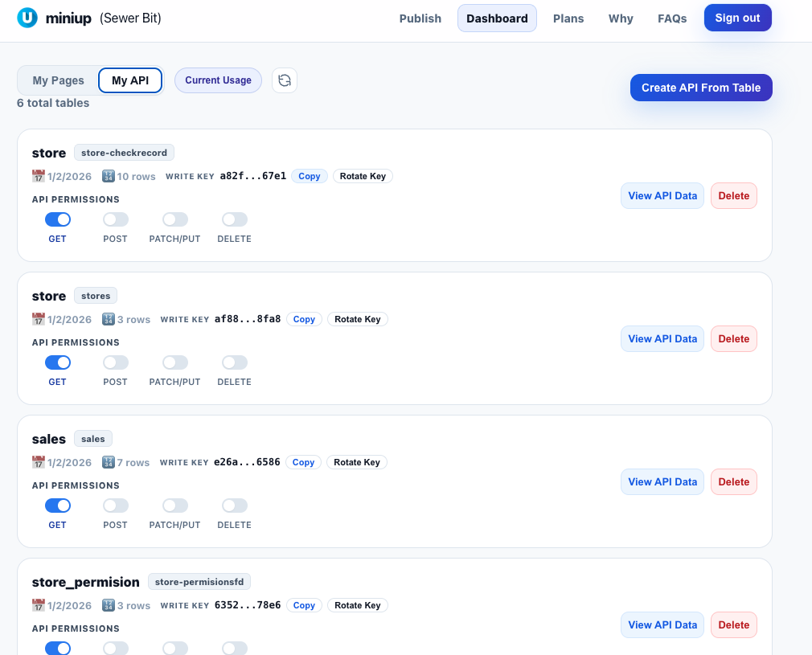Open the Plans menu item
Image resolution: width=812 pixels, height=655 pixels.
pos(568,18)
